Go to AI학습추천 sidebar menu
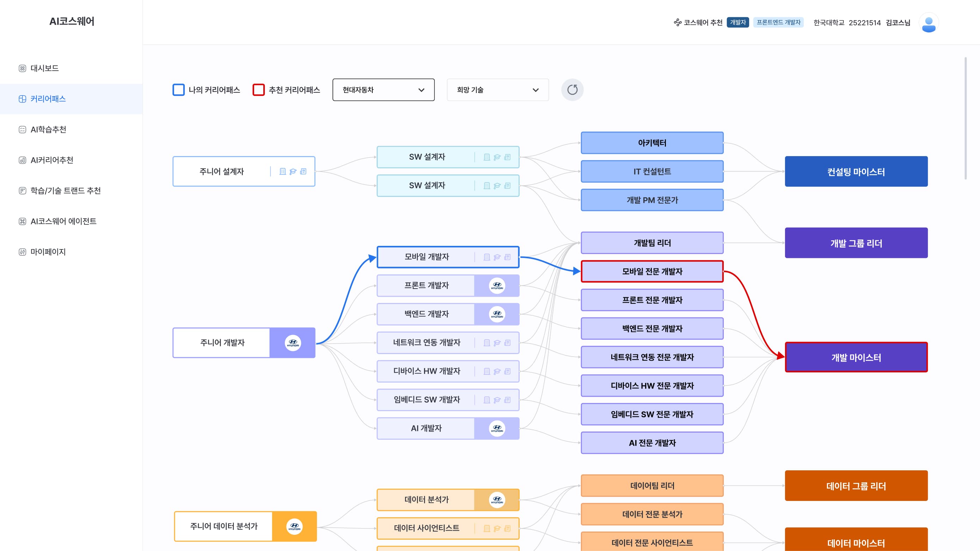This screenshot has height=551, width=980. (x=48, y=130)
